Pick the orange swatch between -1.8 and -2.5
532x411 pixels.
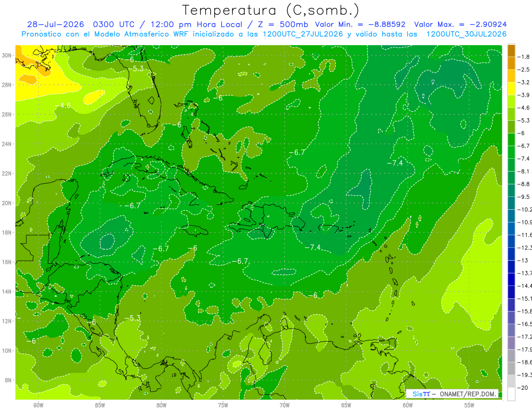coord(511,63)
